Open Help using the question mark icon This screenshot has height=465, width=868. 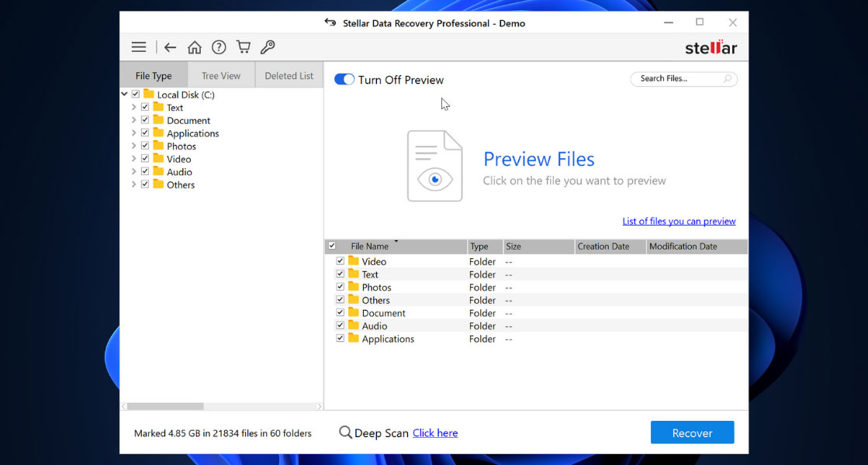tap(218, 46)
